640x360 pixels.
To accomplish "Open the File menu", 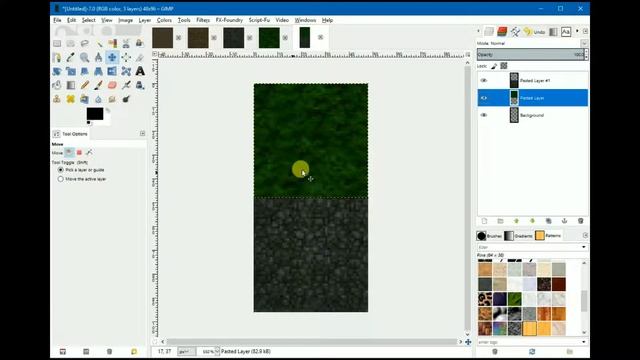I will tap(57, 20).
